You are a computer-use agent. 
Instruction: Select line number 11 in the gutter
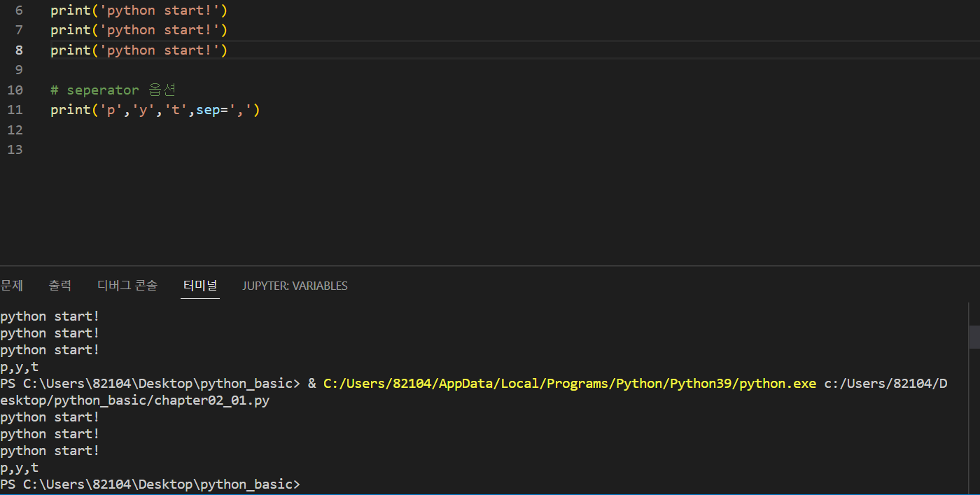point(15,110)
